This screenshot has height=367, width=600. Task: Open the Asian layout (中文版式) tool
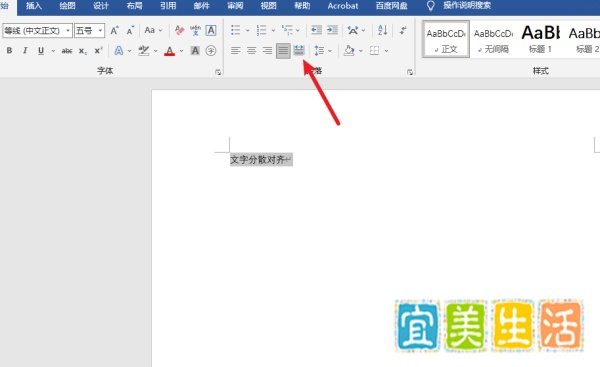pos(353,30)
